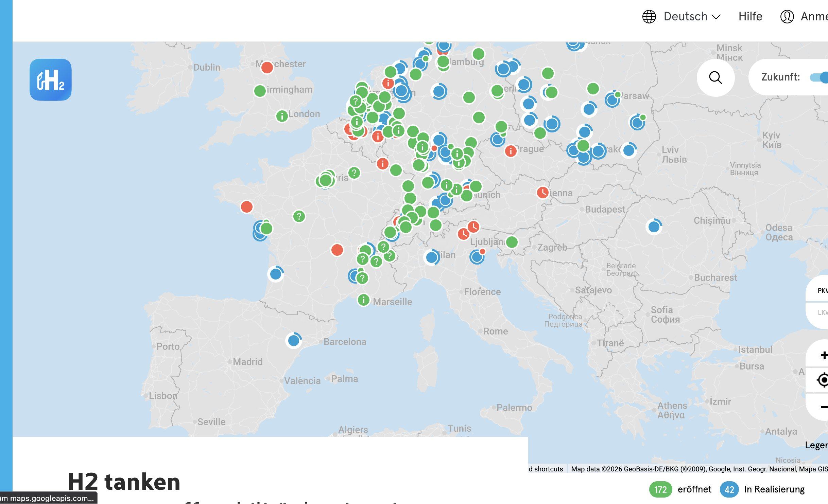Select the red marker in south-central France
Image resolution: width=828 pixels, height=504 pixels.
coord(337,250)
